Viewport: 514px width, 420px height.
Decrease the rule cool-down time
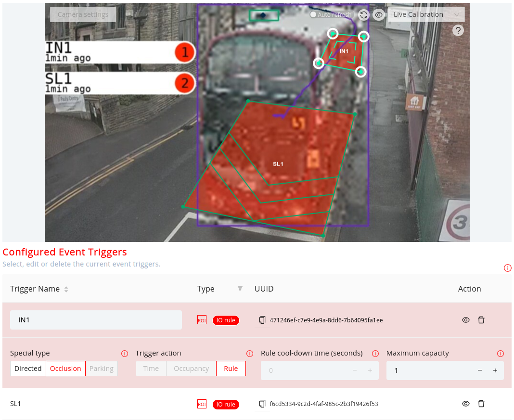355,370
